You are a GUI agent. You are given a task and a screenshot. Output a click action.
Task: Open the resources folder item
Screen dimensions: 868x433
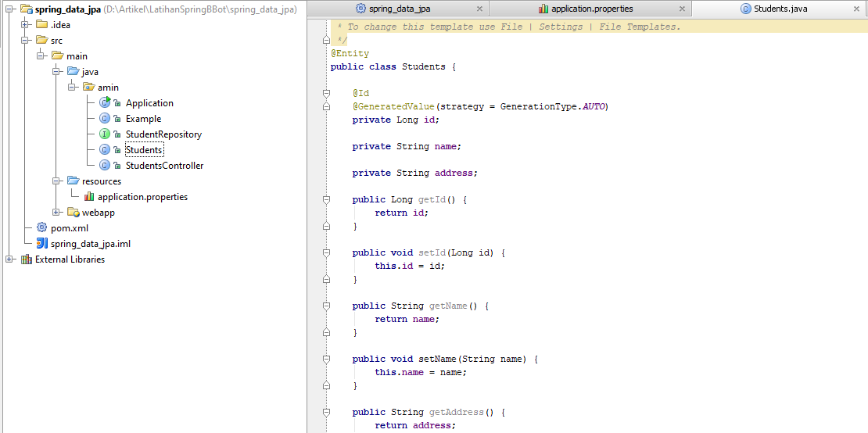click(x=102, y=181)
